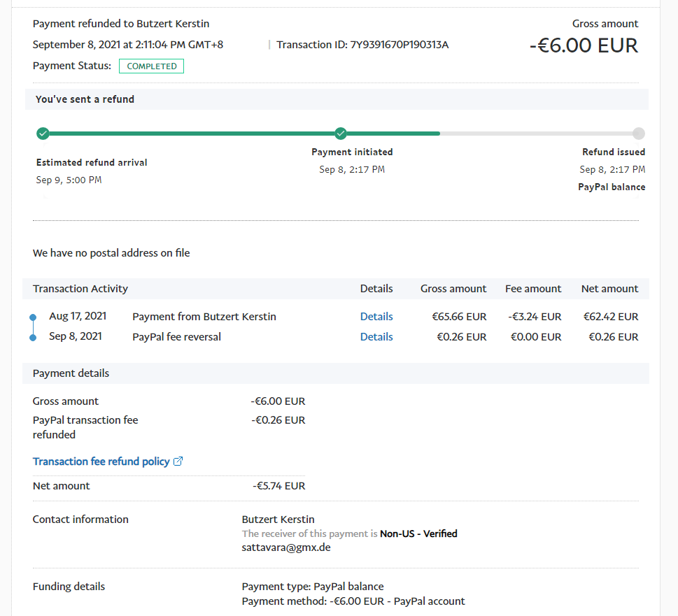Click the You've sent a refund header

click(85, 99)
